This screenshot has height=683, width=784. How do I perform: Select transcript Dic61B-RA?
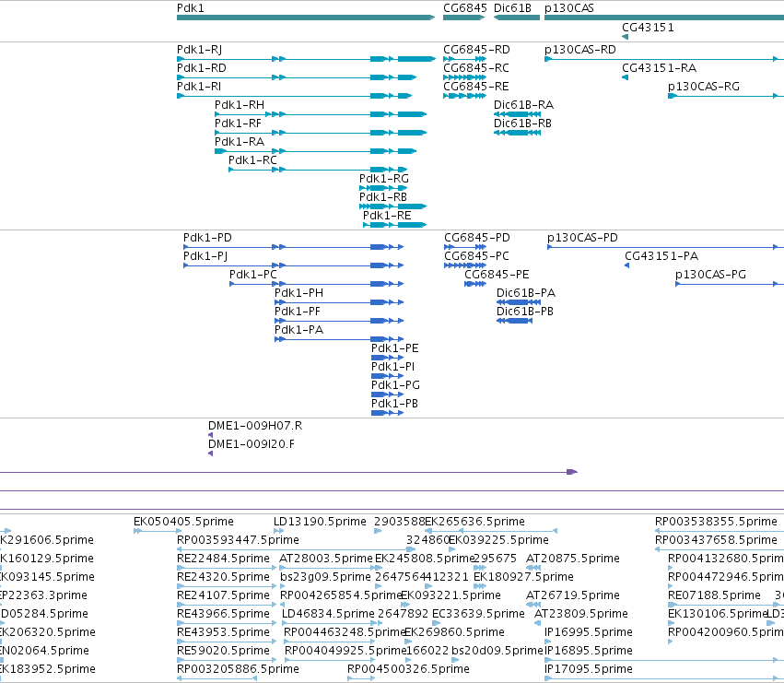tap(517, 114)
